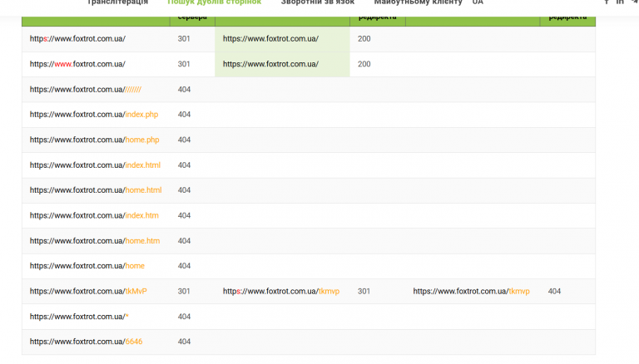This screenshot has height=364, width=639.
Task: Select the 301 code in the red 's' URL row
Action: [x=184, y=39]
